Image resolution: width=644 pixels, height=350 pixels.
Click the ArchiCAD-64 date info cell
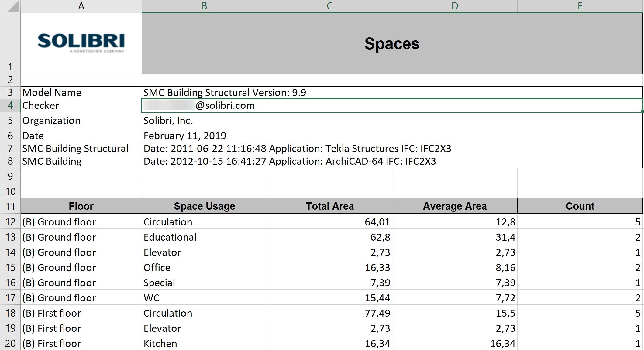pos(392,161)
